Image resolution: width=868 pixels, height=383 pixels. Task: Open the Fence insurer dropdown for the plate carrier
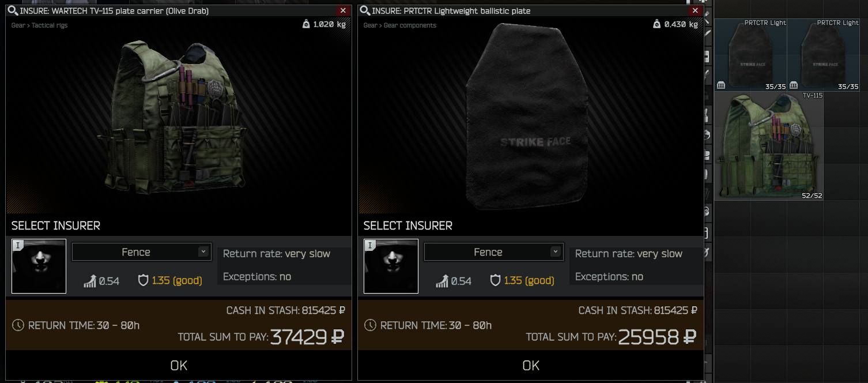click(x=141, y=252)
